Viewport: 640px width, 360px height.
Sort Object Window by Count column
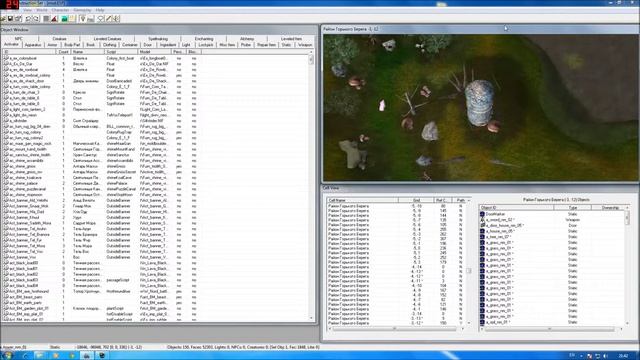pos(64,52)
